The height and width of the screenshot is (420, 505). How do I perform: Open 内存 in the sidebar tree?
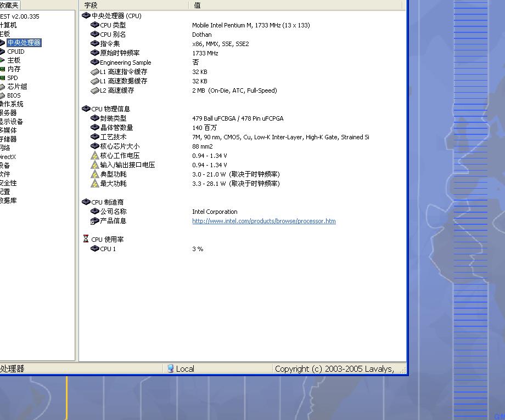click(x=14, y=69)
